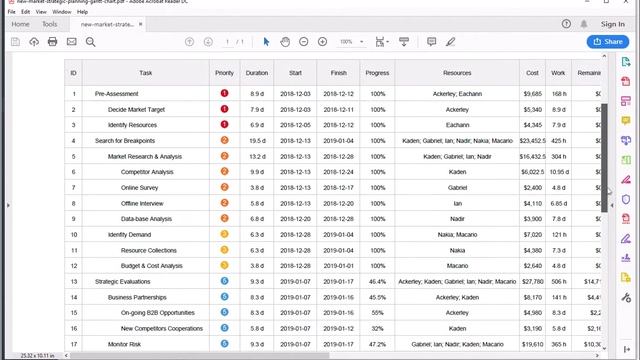
Task: Open the View menu
Action: tap(41, 12)
